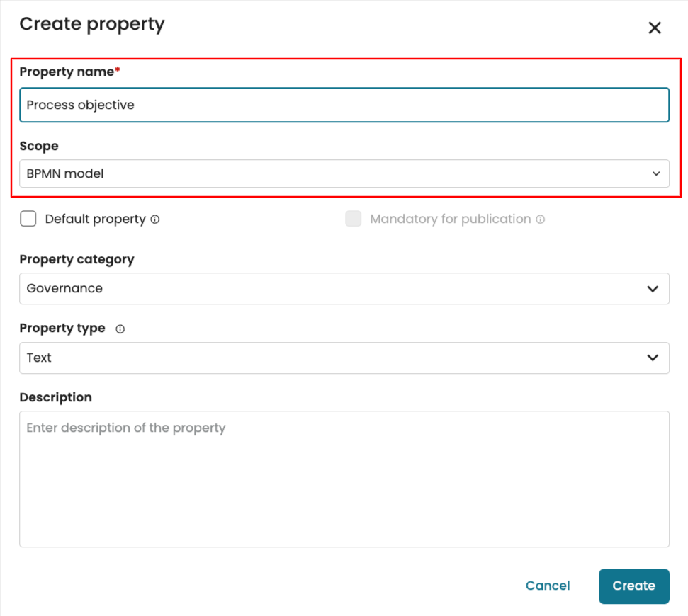Click the Default property label text
The height and width of the screenshot is (616, 688).
coord(95,219)
